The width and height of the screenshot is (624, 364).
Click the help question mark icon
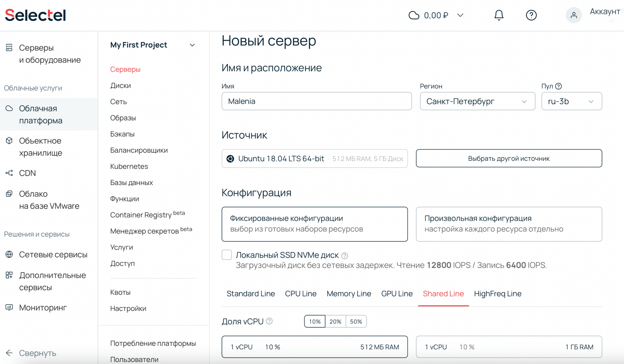coord(531,15)
